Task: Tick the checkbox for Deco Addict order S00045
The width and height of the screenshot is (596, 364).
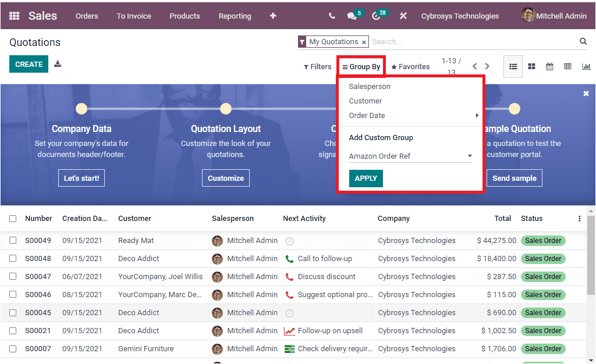Action: tap(13, 312)
